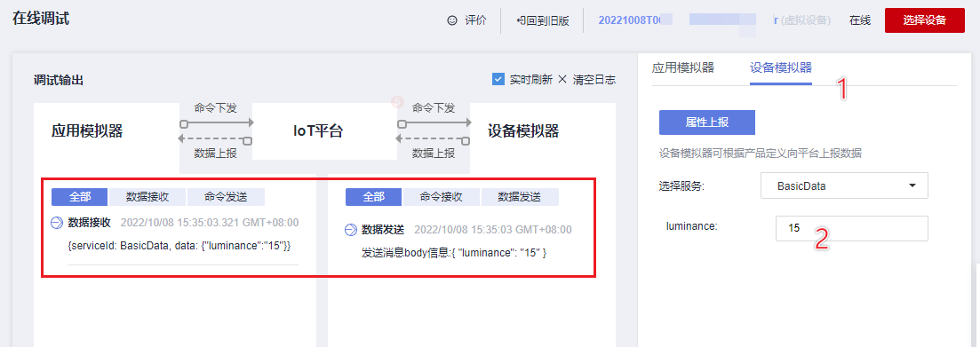Select the 数据发送 filter tab

click(520, 197)
